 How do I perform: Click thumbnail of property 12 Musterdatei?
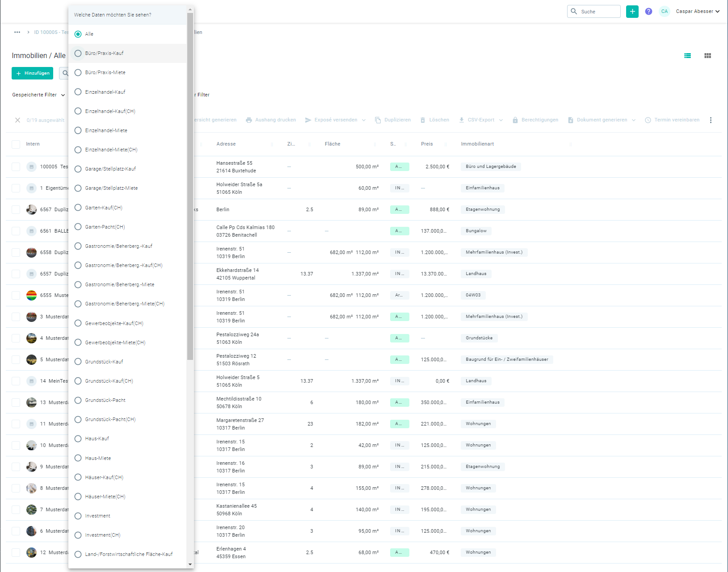[x=31, y=552]
